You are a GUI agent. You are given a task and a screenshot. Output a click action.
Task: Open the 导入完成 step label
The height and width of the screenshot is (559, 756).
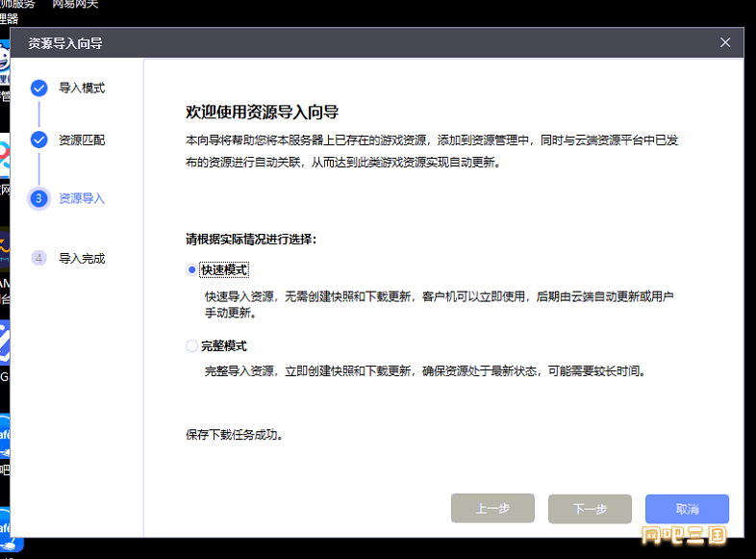82,259
